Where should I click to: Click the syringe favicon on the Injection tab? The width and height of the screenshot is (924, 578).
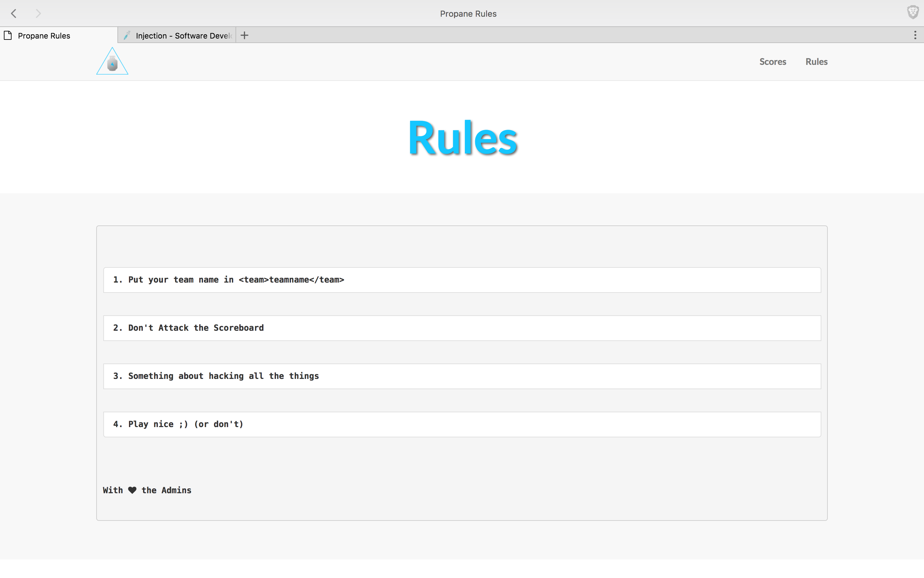tap(127, 36)
